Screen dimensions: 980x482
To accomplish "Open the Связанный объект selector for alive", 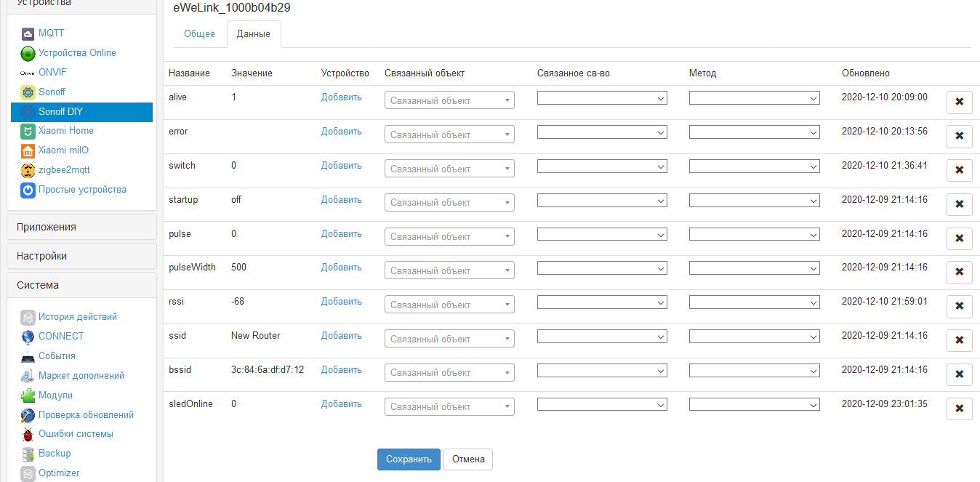I will [449, 100].
